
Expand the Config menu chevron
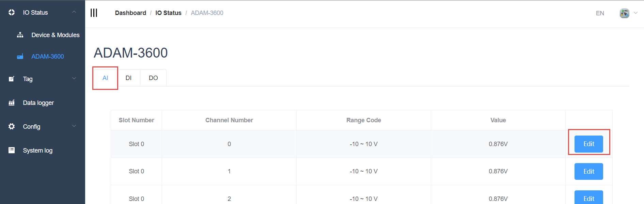(74, 126)
